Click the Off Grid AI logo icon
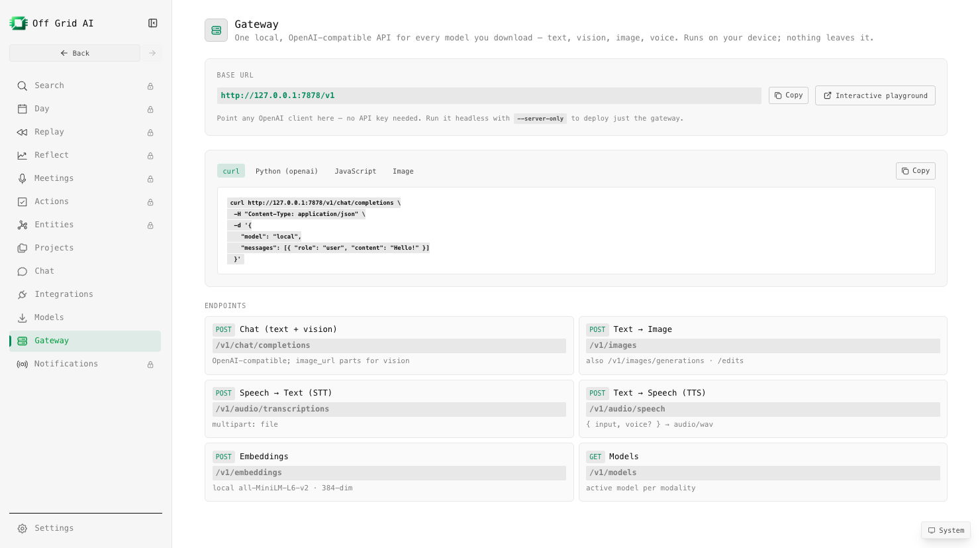The image size is (980, 548). pos(19,23)
